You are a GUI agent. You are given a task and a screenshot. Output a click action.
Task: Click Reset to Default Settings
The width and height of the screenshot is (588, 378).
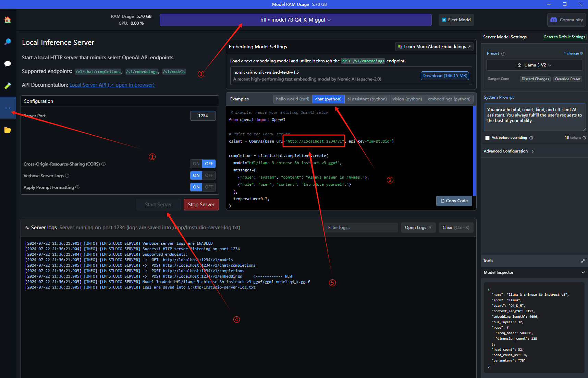point(564,37)
